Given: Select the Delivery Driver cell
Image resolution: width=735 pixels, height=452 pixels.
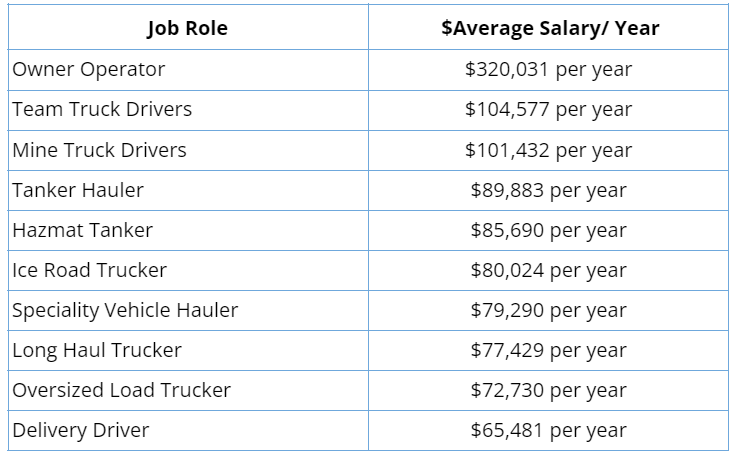Looking at the screenshot, I should [81, 431].
